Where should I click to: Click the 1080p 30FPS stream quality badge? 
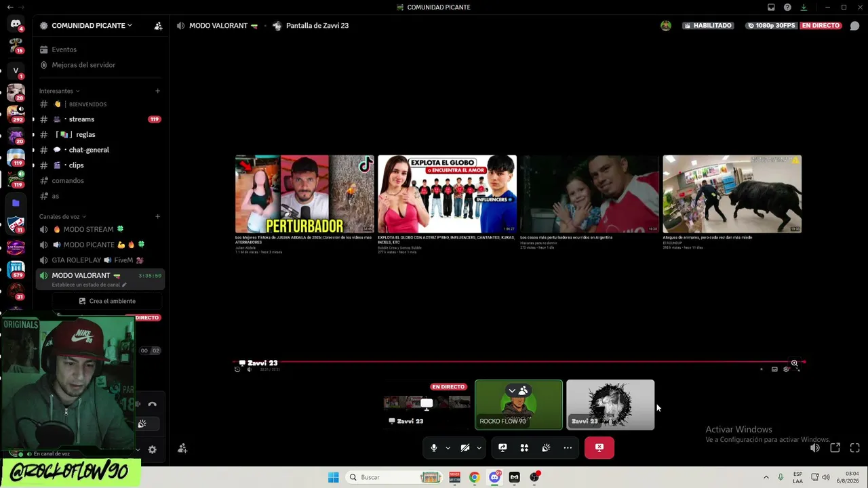770,26
